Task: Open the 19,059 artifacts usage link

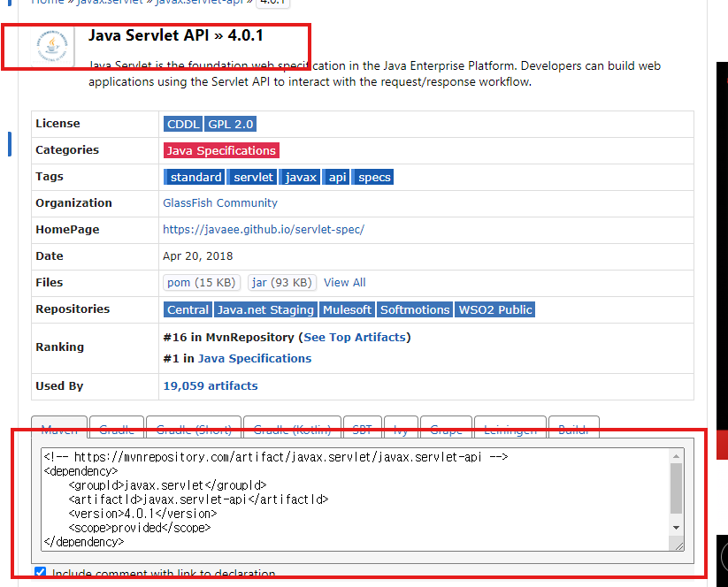Action: pos(211,385)
